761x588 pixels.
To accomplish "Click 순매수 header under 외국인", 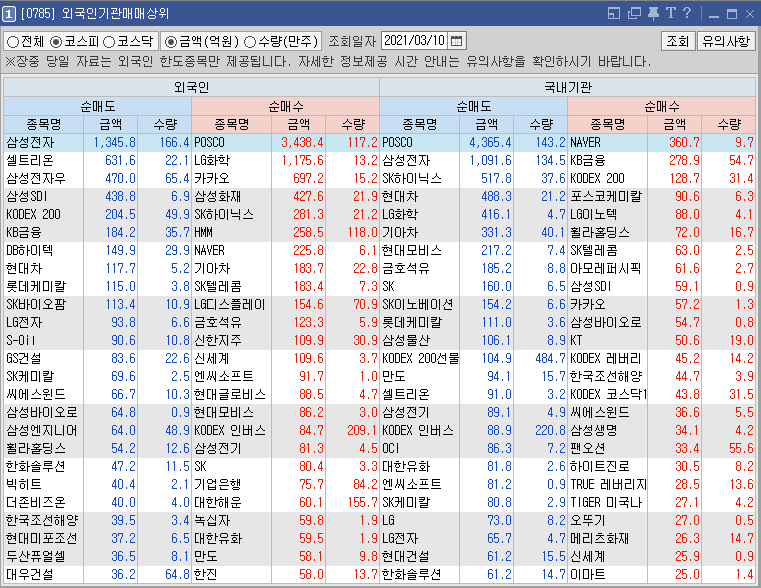I will pos(285,106).
